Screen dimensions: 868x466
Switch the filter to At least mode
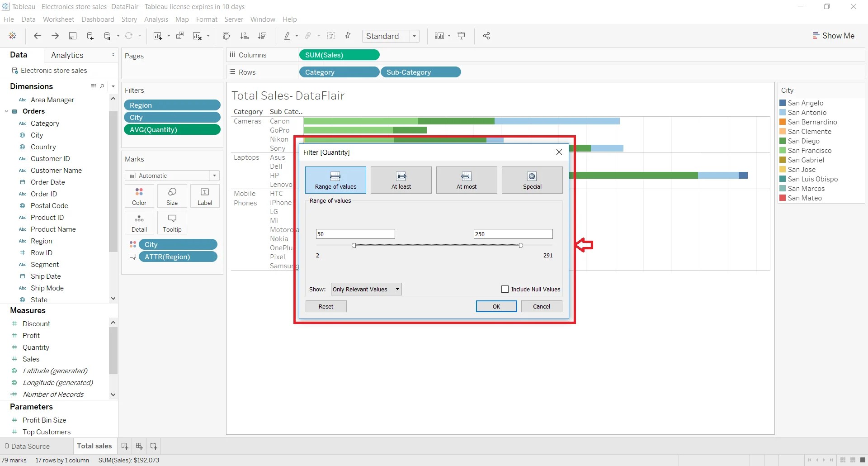(x=401, y=180)
